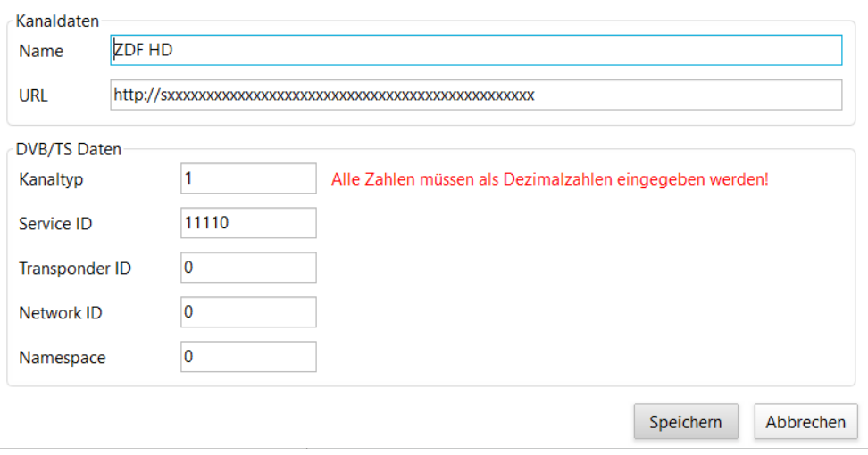
Task: Click the URL label
Action: pos(34,95)
